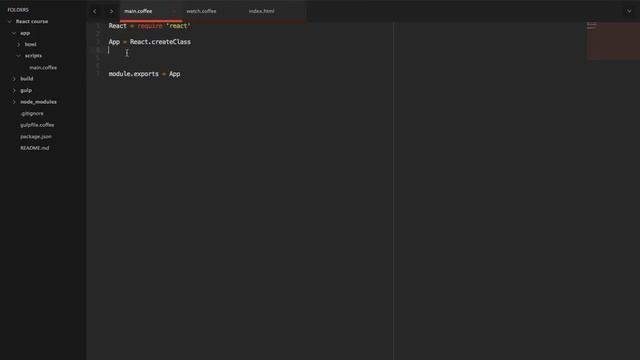640x360 pixels.
Task: Select the html folder label
Action: 30,44
